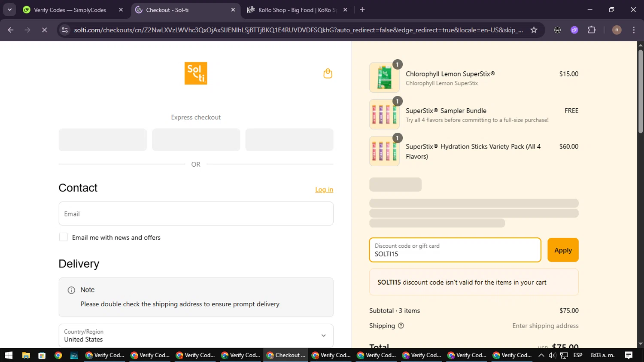Select the browser address bar URL

[x=298, y=30]
